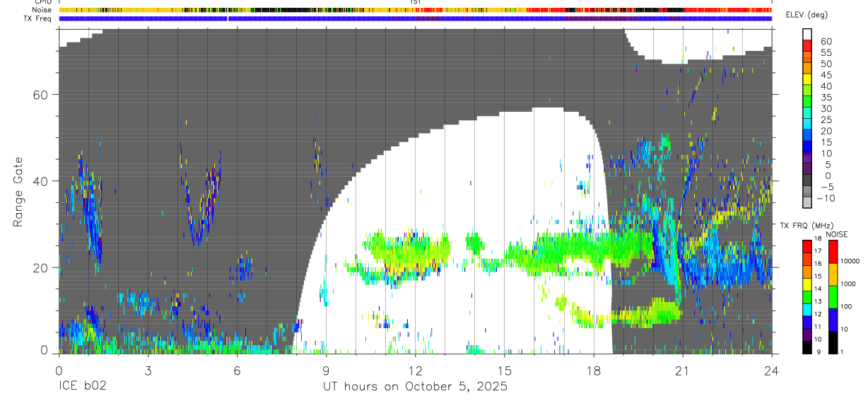Click the ELEV (deg) color bar title

pyautogui.click(x=808, y=15)
